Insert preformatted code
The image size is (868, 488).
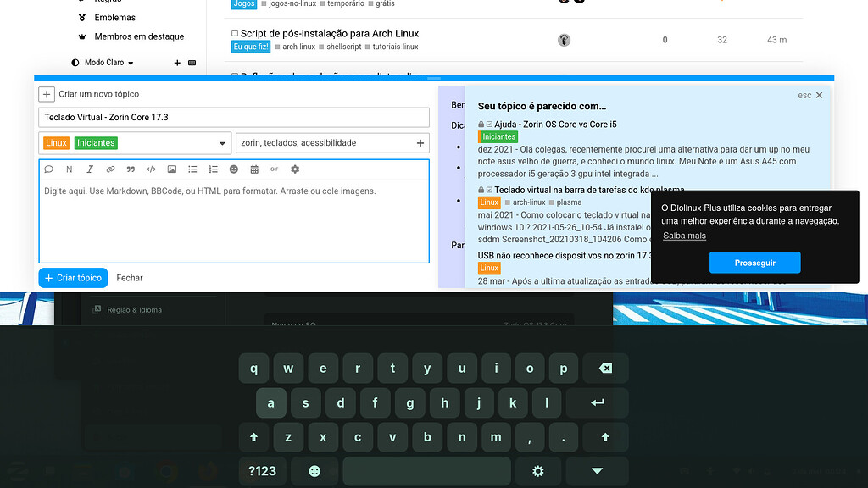tap(151, 169)
